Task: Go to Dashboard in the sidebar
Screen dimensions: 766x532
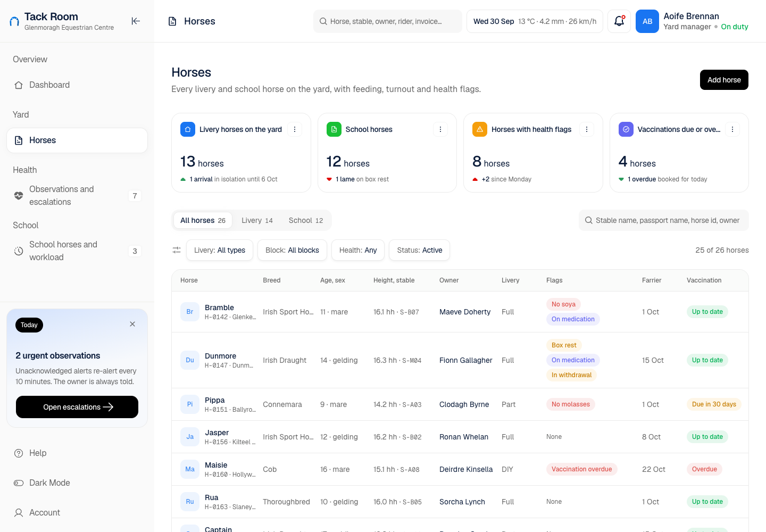Action: point(77,85)
